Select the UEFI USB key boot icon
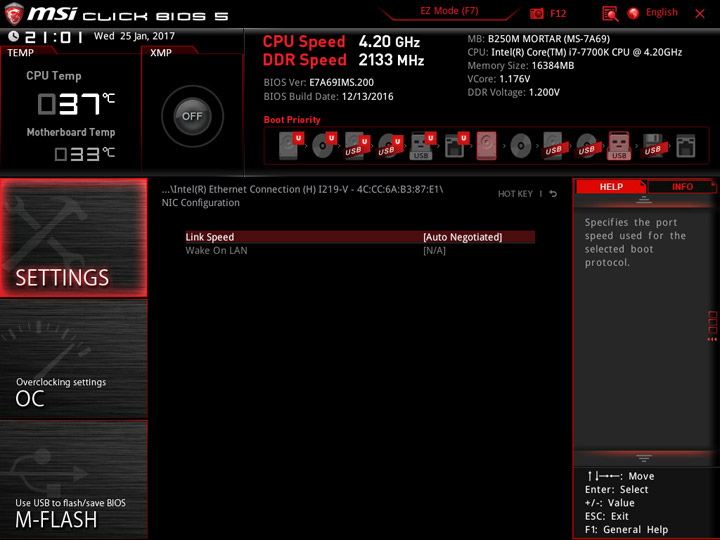The image size is (720, 540). tap(422, 146)
